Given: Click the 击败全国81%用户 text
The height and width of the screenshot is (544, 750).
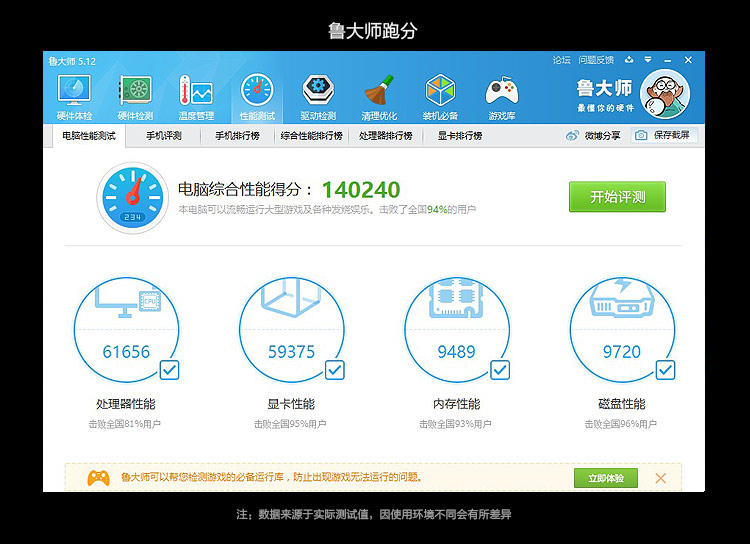Looking at the screenshot, I should pyautogui.click(x=125, y=424).
